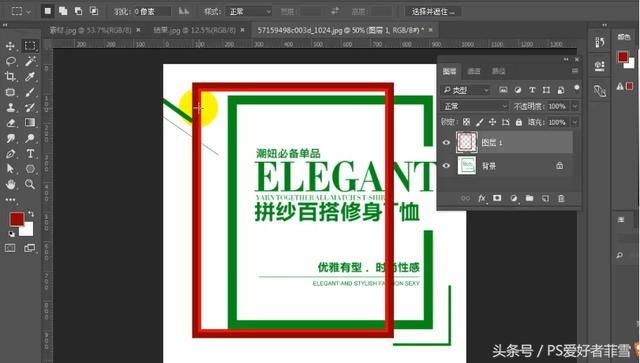Click the delete layer trash icon

click(561, 198)
